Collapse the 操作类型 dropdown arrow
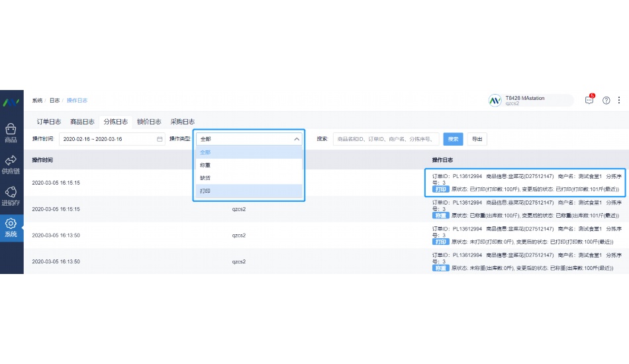 296,139
